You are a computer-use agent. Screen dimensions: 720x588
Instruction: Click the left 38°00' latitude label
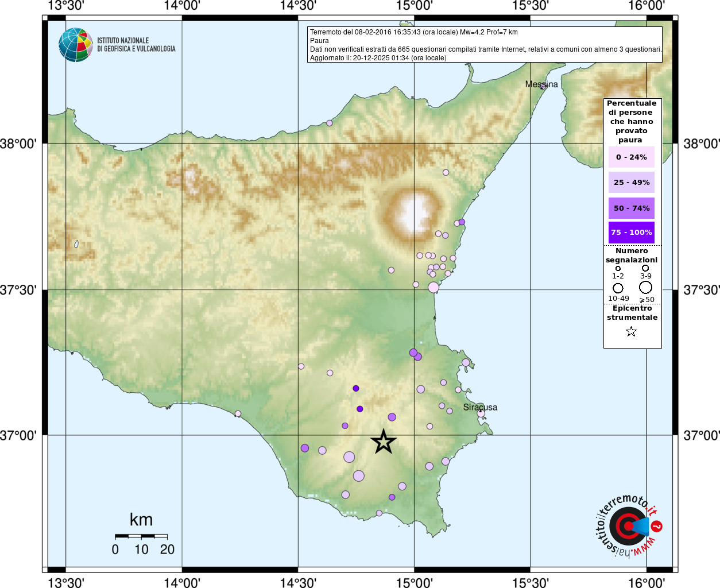(18, 144)
